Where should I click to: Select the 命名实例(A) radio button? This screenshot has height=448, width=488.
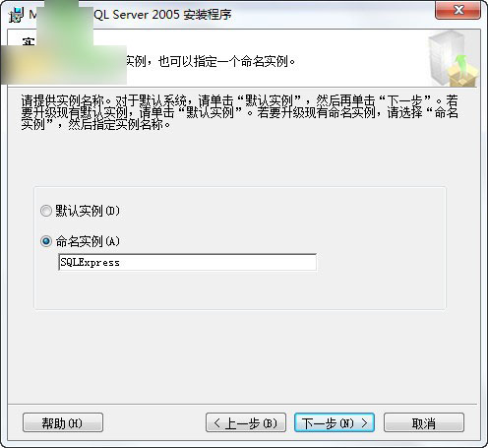click(x=46, y=241)
